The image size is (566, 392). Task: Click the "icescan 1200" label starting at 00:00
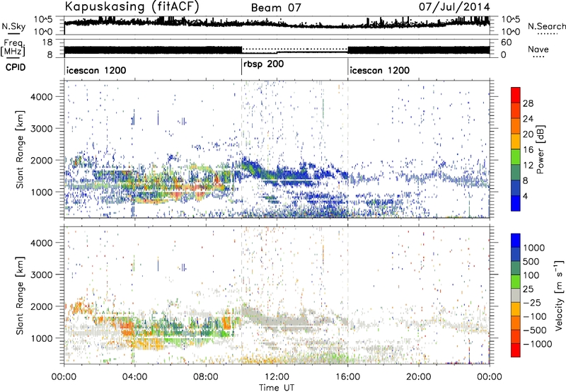[x=96, y=70]
